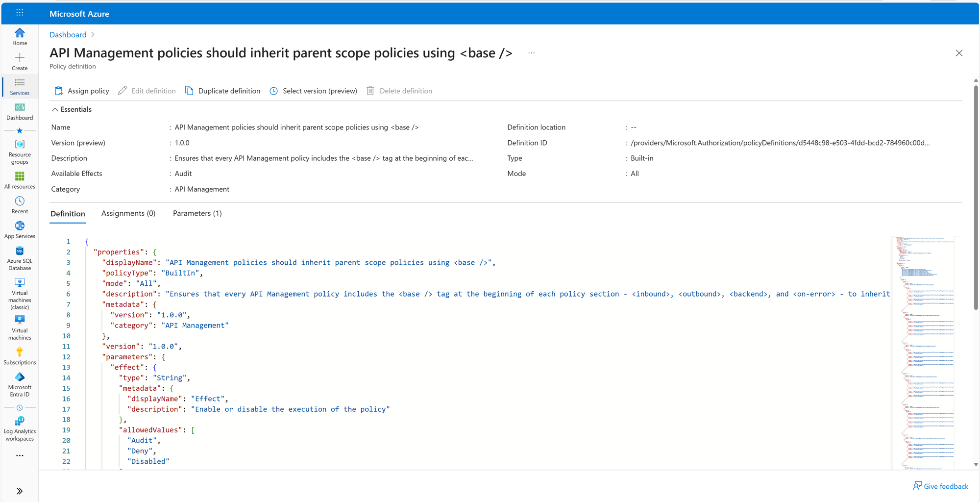Click scroll down arrow of scrollbar
The width and height of the screenshot is (980, 502).
[x=976, y=464]
